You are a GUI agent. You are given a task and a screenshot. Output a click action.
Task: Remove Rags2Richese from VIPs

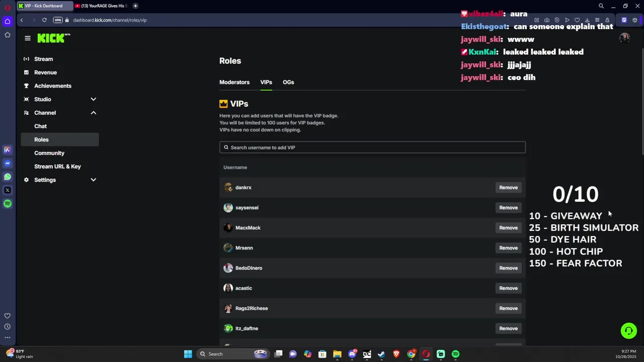[x=508, y=308]
